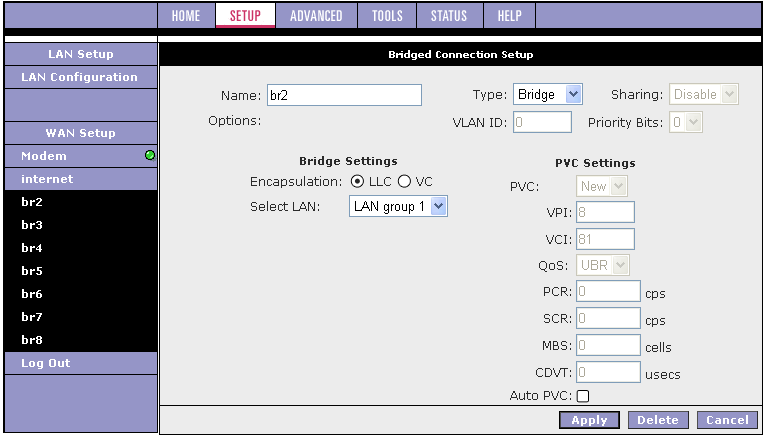
Task: Select the VC encapsulation radio button
Action: 404,181
